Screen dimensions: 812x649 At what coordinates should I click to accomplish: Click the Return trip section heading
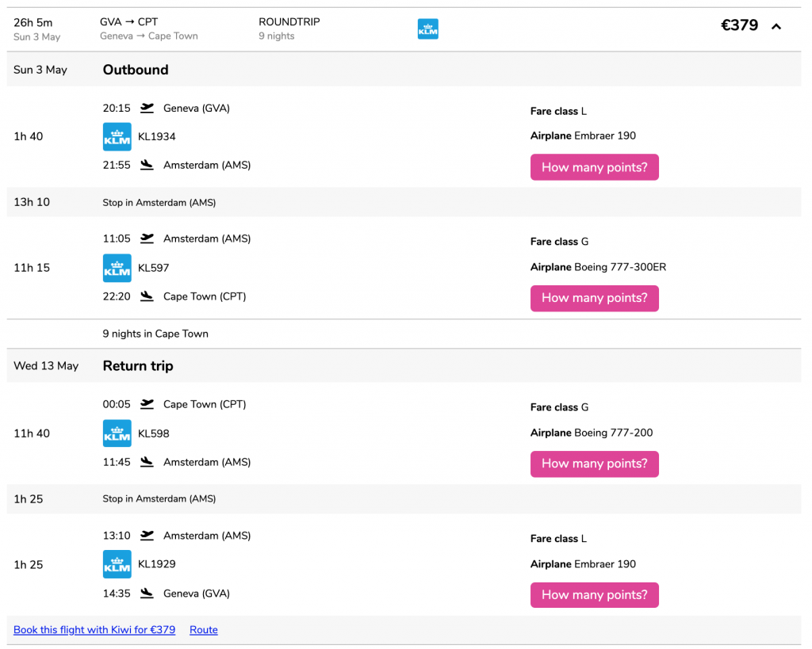point(138,366)
